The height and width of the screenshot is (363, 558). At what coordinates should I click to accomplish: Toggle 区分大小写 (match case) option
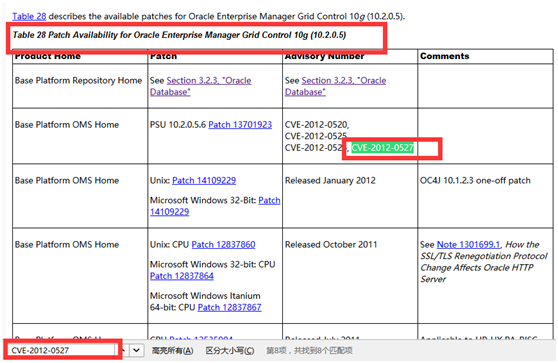[230, 351]
